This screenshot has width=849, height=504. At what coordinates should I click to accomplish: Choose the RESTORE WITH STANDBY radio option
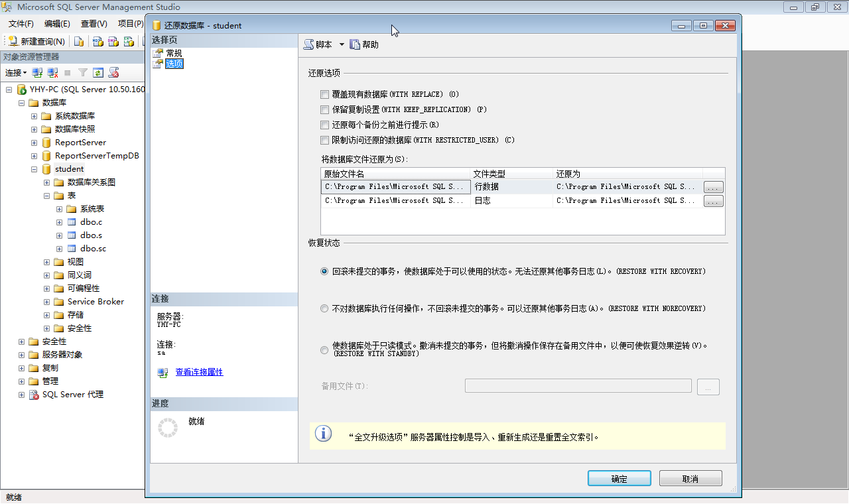pos(324,350)
